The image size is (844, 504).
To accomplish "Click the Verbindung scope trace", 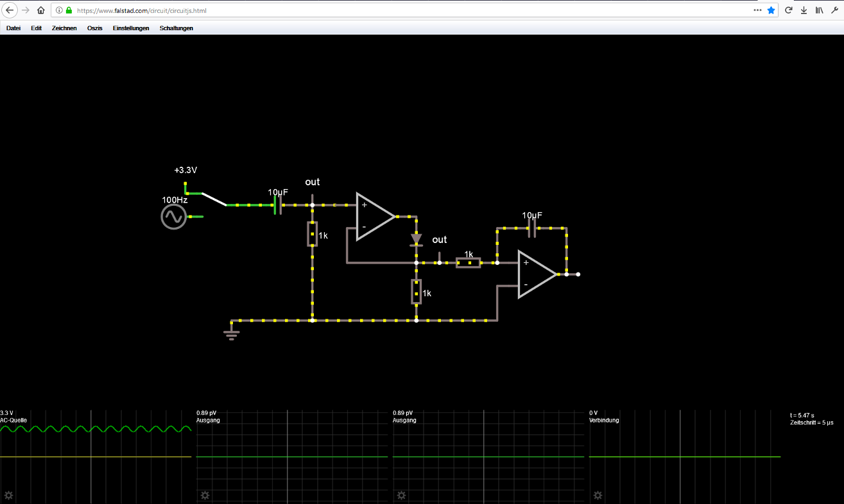I will pos(685,457).
